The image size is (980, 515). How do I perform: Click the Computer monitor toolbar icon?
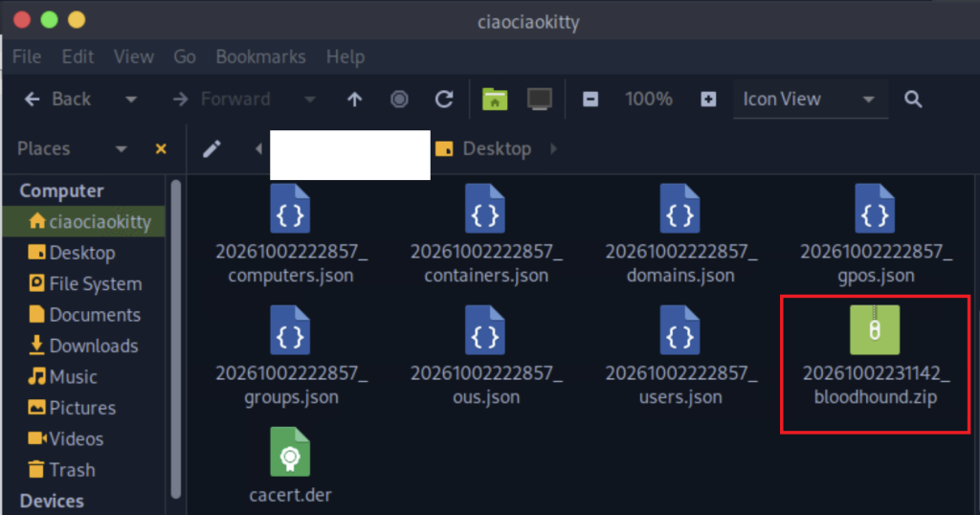pos(540,99)
